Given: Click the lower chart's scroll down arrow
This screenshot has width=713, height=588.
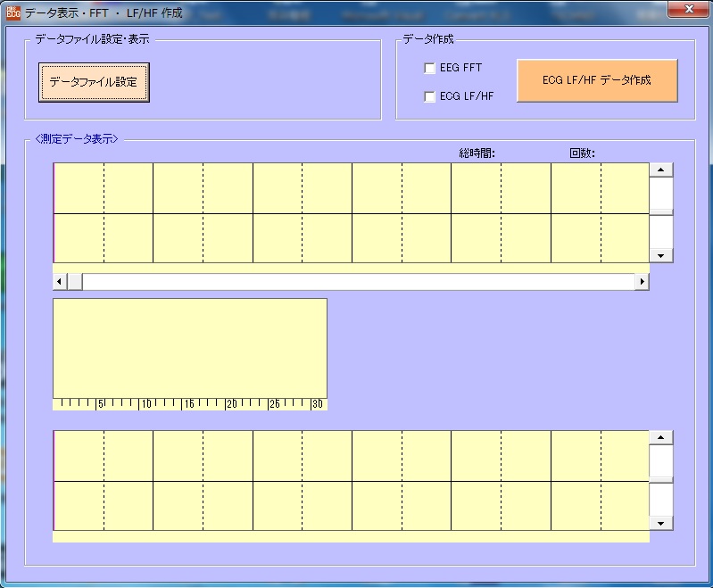Looking at the screenshot, I should point(660,523).
